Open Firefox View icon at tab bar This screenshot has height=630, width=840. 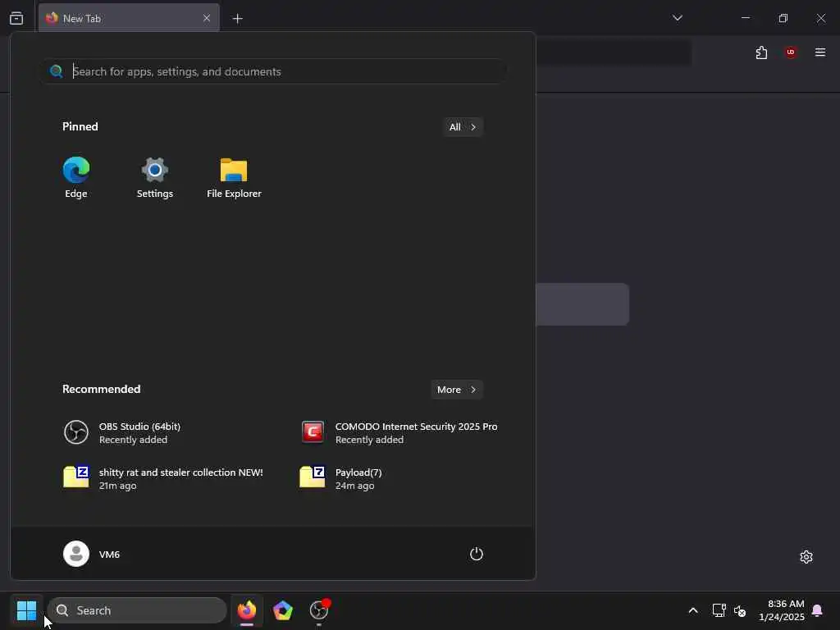[16, 18]
